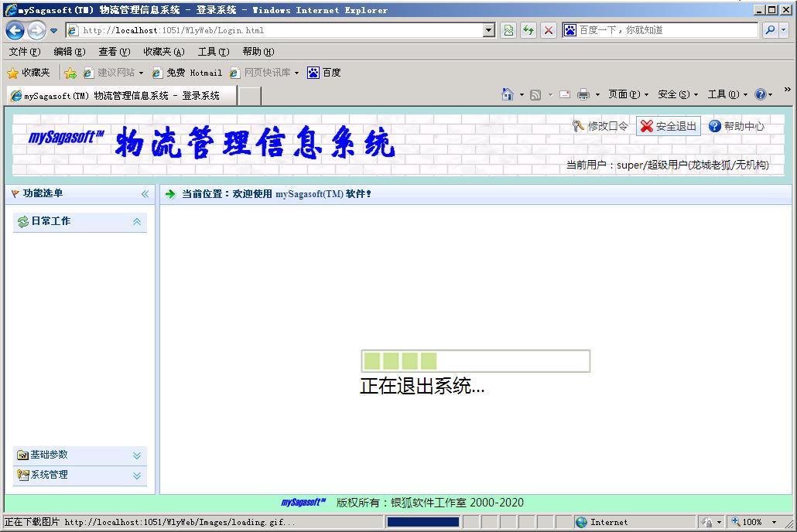Click the address bar URL field
This screenshot has height=532, width=797.
pos(275,30)
